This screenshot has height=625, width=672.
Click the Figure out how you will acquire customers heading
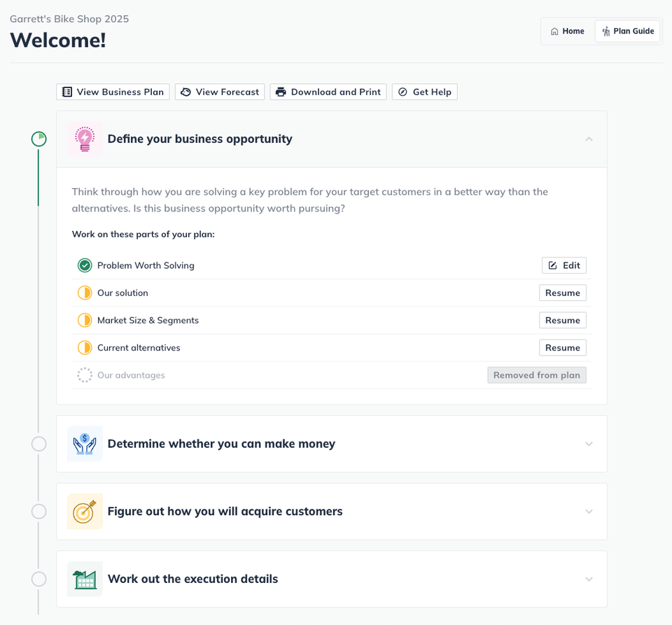(225, 512)
